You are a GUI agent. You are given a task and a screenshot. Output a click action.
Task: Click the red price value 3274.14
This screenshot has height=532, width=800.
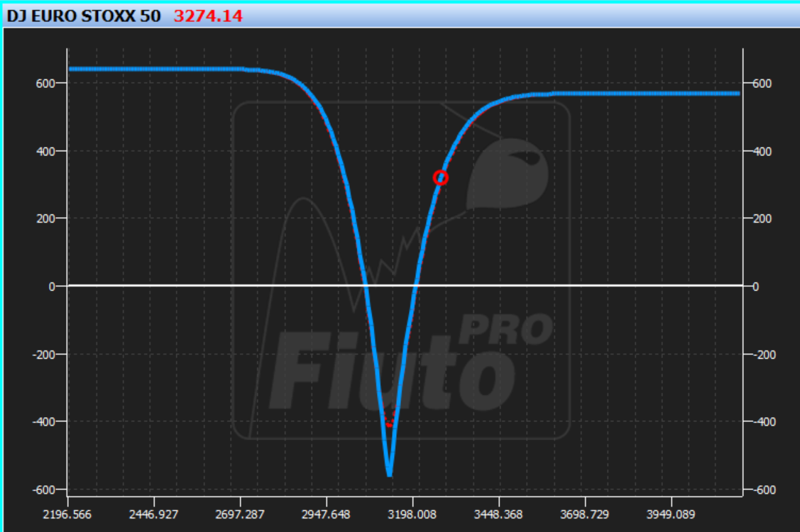(208, 16)
